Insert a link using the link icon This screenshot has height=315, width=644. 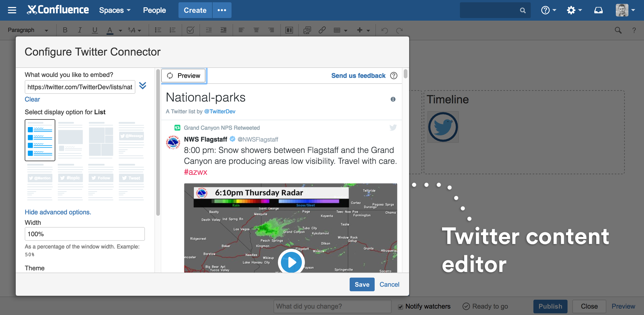point(322,30)
